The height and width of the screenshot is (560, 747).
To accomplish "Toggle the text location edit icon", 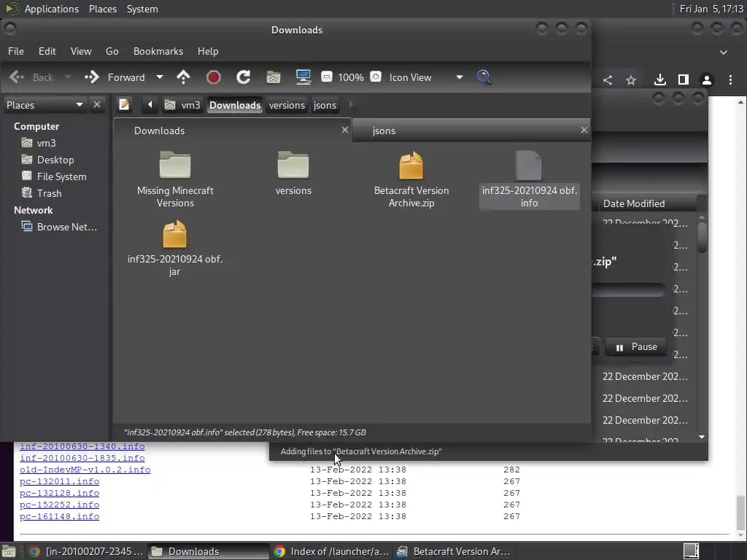I will click(x=124, y=104).
